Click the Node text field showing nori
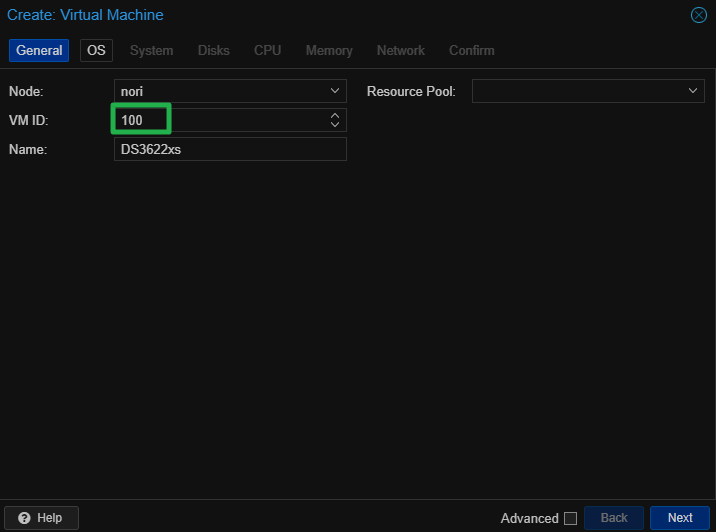The image size is (716, 532). [218, 91]
